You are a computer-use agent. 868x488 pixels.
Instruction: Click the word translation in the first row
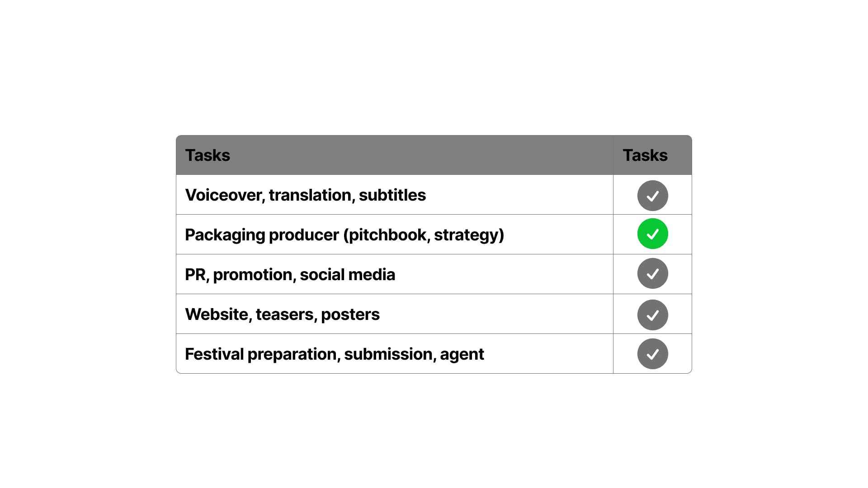(x=310, y=195)
